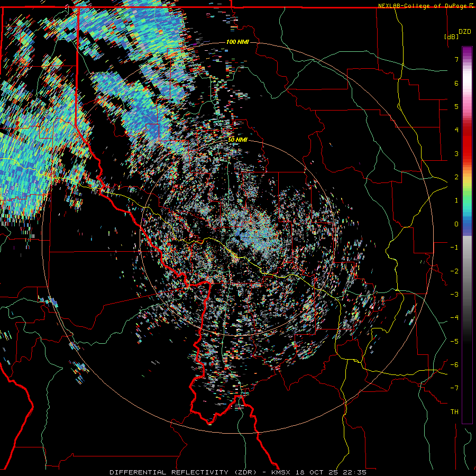Click the 50 NMI range ring label

[x=237, y=140]
